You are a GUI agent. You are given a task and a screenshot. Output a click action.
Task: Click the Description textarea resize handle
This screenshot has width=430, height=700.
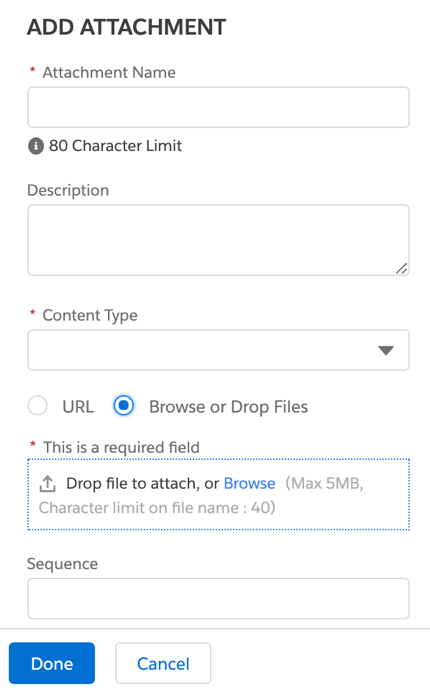[401, 268]
